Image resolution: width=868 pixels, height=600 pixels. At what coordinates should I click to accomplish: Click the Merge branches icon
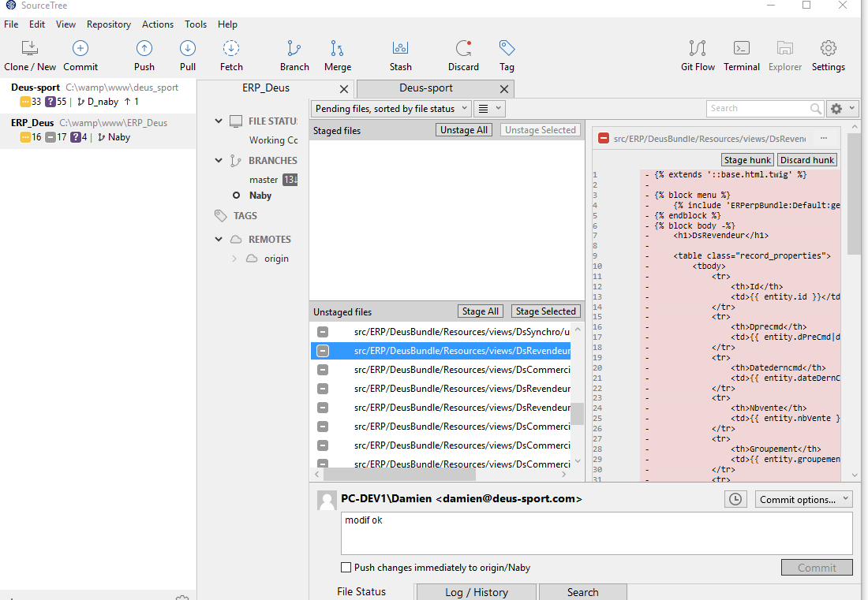click(337, 49)
